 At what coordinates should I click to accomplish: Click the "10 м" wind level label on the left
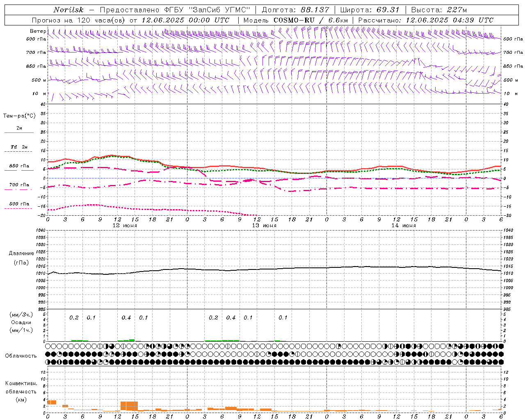pyautogui.click(x=39, y=94)
